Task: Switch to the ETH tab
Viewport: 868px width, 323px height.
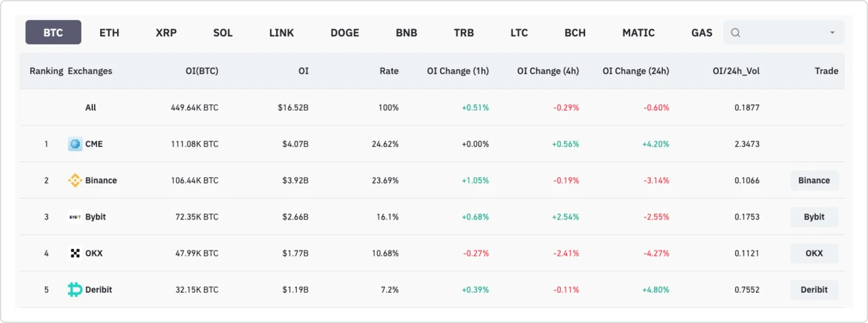Action: (x=109, y=32)
